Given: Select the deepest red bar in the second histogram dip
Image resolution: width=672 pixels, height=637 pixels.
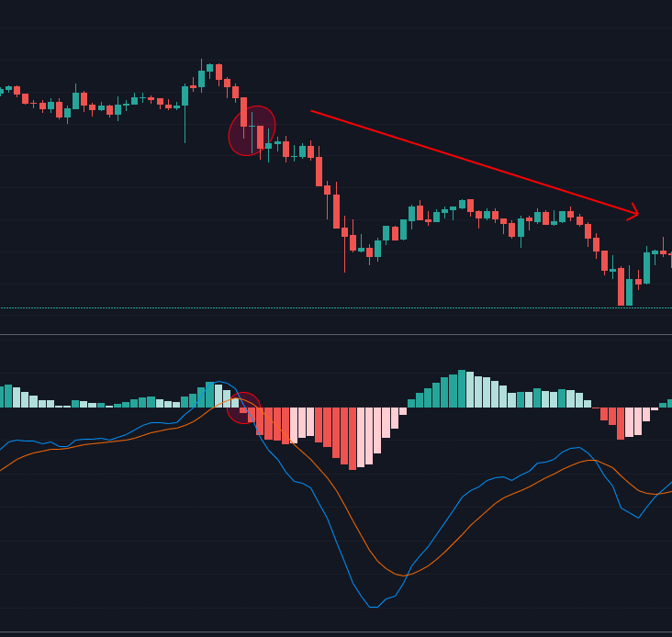Looking at the screenshot, I should pyautogui.click(x=621, y=423).
